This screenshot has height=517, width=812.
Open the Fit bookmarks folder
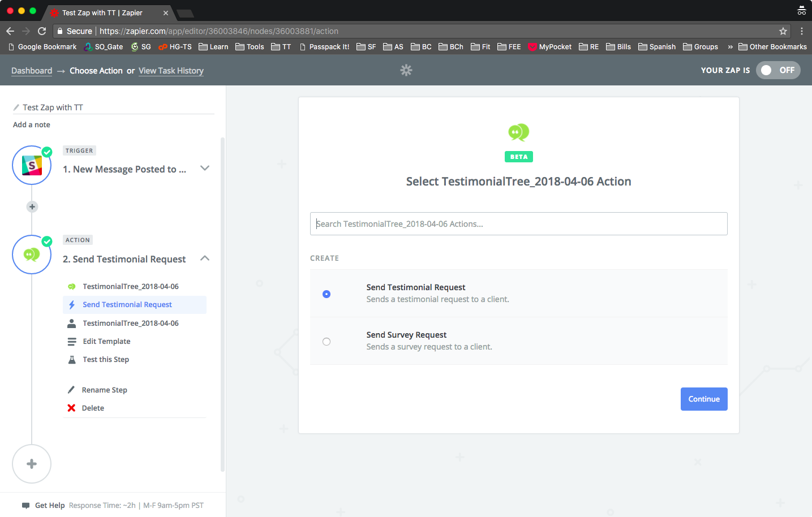[480, 47]
